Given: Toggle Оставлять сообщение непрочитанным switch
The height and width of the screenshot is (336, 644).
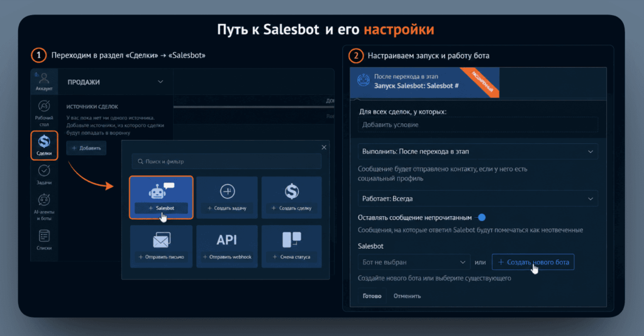Looking at the screenshot, I should (x=481, y=217).
